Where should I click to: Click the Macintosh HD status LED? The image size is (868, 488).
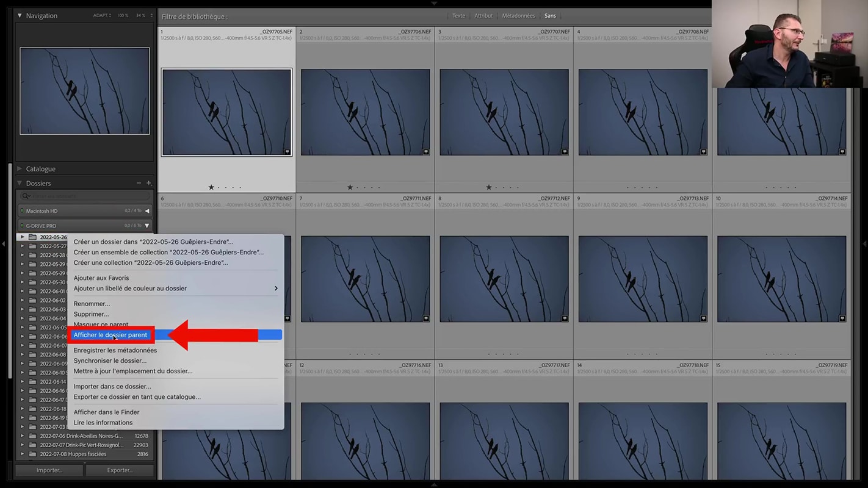pos(22,211)
